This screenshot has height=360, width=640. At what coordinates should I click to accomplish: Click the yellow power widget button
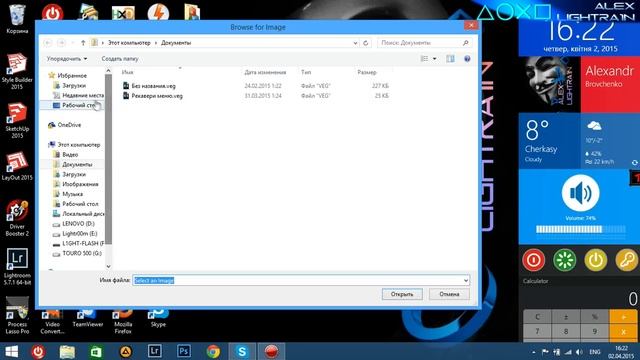(596, 260)
